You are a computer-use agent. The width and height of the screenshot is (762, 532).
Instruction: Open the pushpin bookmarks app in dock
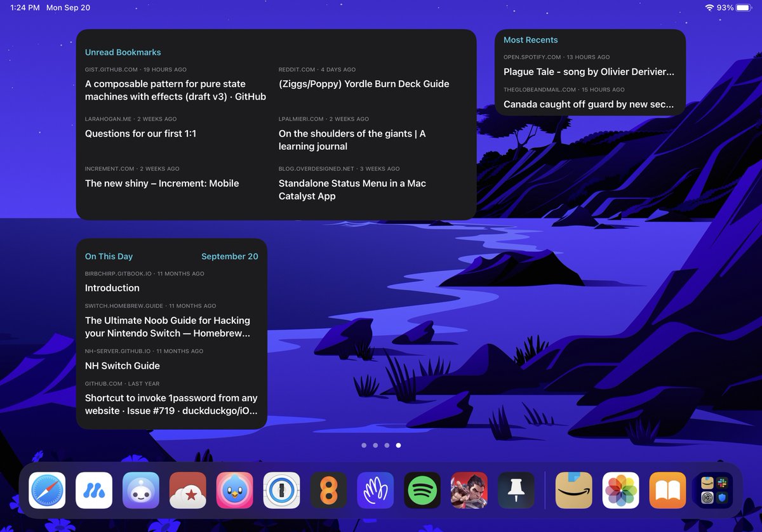[516, 490]
